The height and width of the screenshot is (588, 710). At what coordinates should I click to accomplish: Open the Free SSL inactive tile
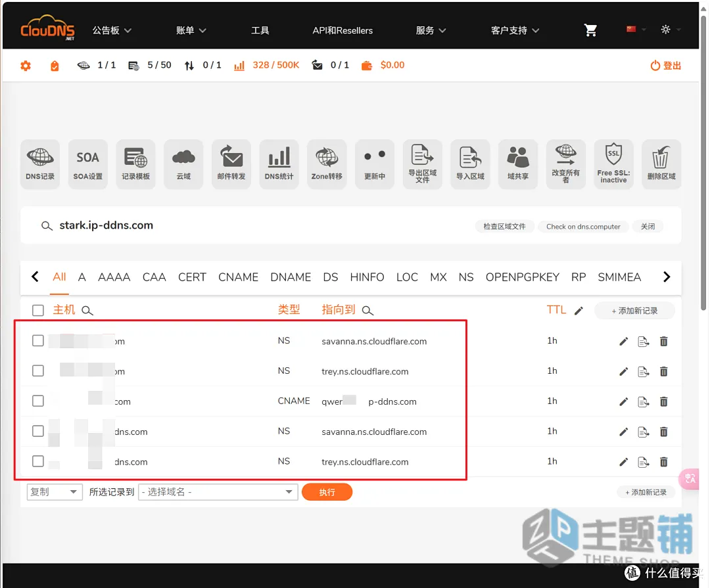click(x=613, y=164)
